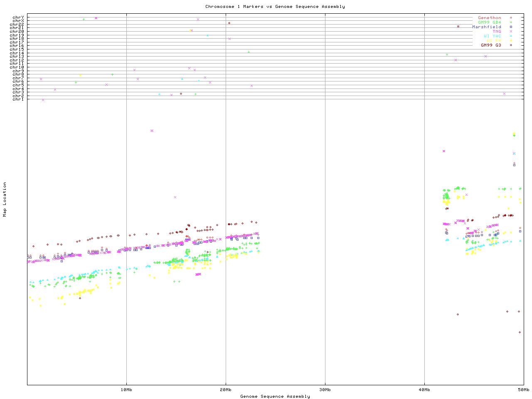Image resolution: width=532 pixels, height=399 pixels.
Task: Click the 50Mb tick label
Action: pos(523,390)
